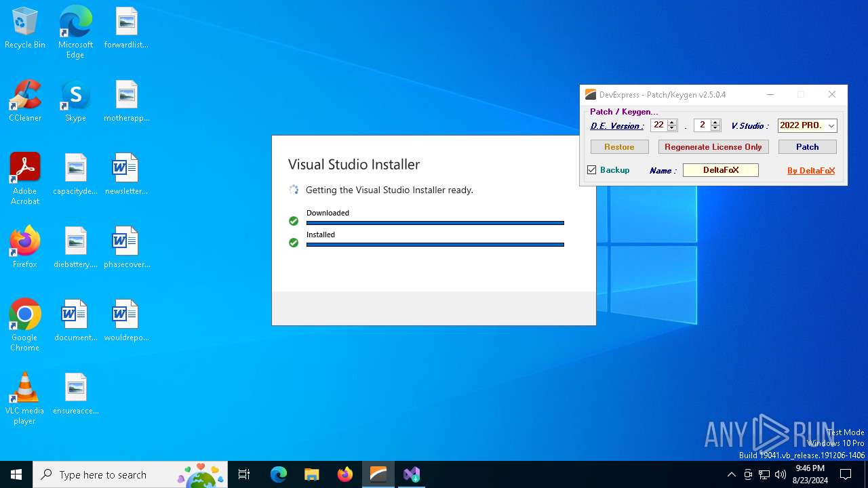Edit the Name field containing DeltaFoX
This screenshot has width=868, height=488.
(x=721, y=170)
